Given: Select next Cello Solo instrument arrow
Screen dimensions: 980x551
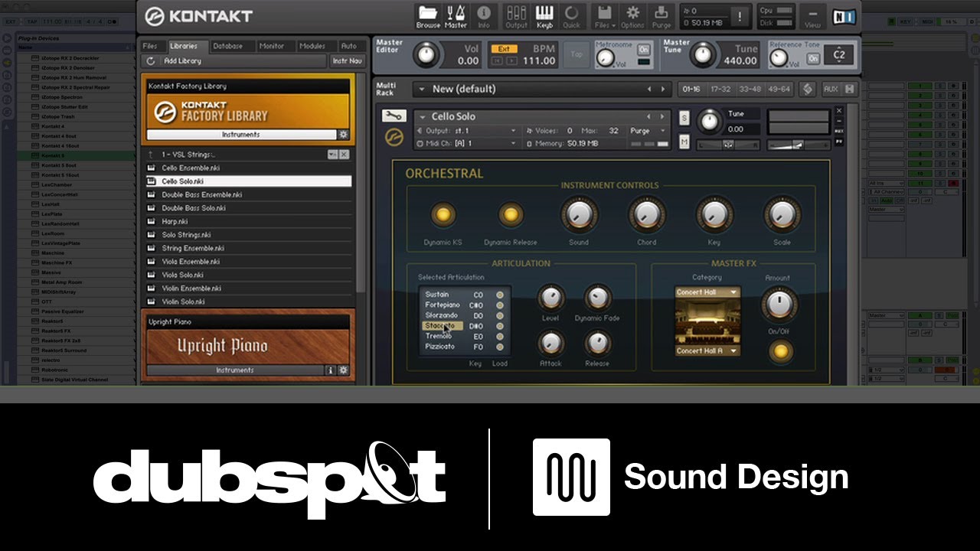Looking at the screenshot, I should pyautogui.click(x=663, y=116).
